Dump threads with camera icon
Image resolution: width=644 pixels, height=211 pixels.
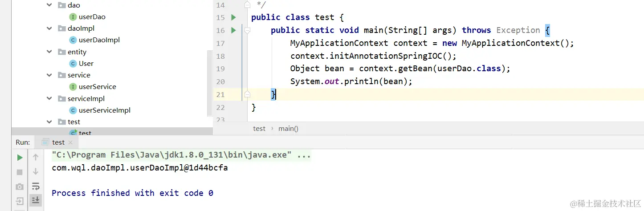[20, 187]
